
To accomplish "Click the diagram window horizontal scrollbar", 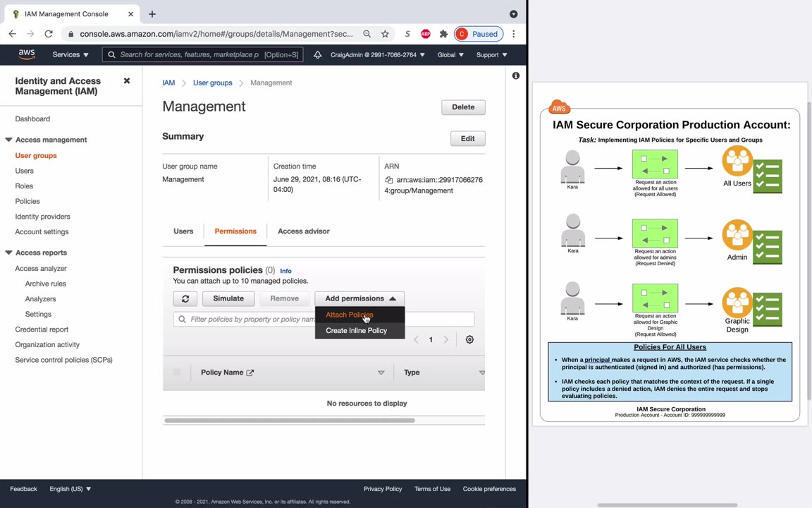I will 667,505.
